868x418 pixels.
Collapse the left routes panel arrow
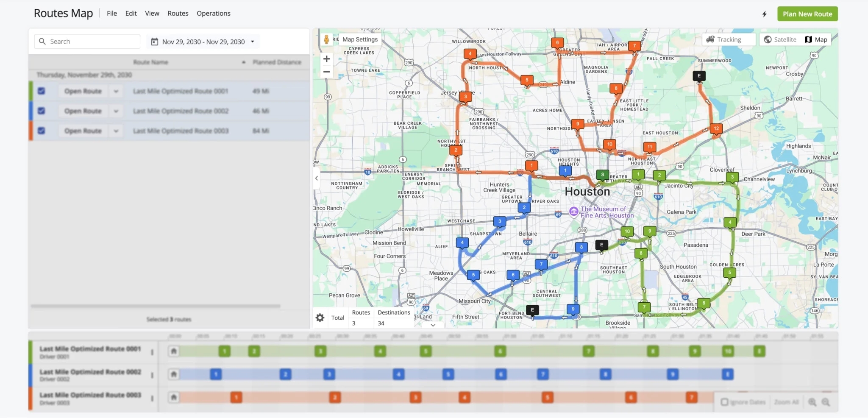(x=317, y=178)
